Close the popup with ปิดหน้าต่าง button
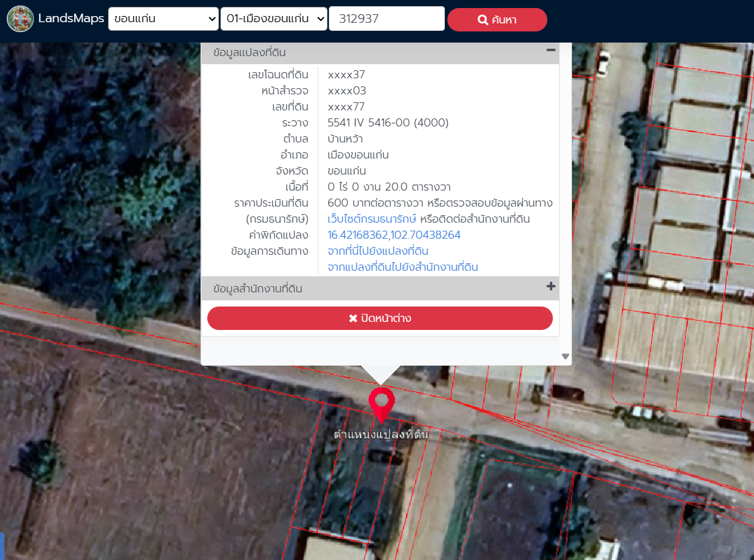The height and width of the screenshot is (560, 754). click(x=379, y=318)
